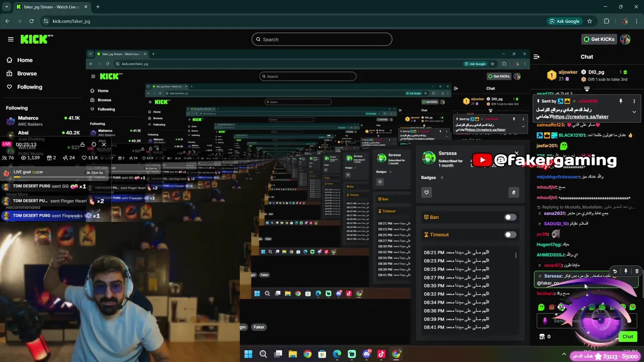The image size is (644, 362).
Task: Open the Kick profile avatar menu
Action: 625,39
